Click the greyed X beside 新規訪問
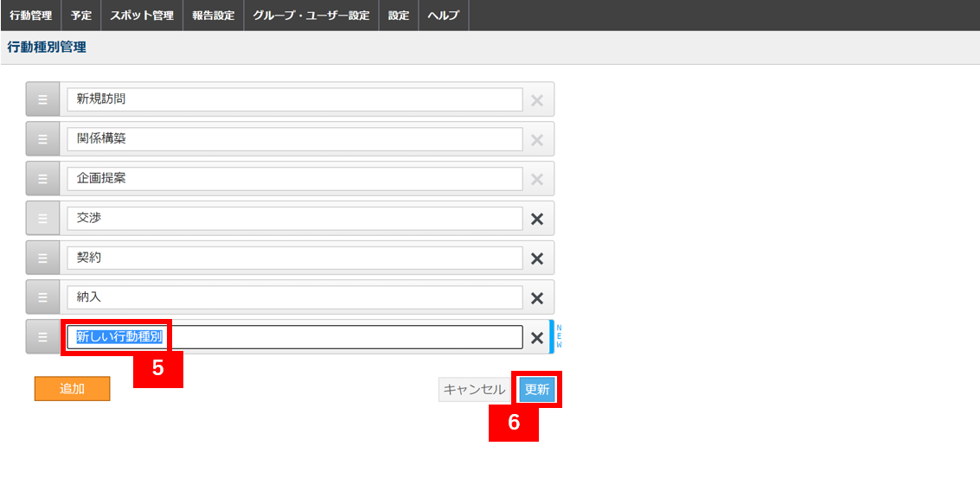 click(x=537, y=100)
